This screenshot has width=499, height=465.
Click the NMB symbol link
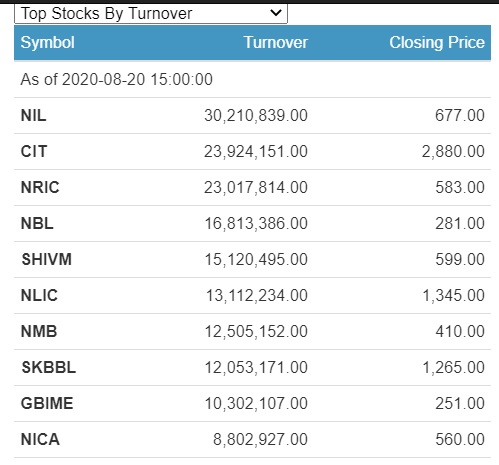pos(39,332)
